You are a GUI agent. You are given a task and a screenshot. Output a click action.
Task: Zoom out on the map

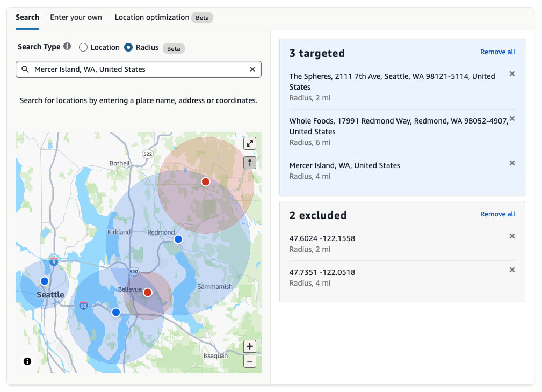[249, 361]
